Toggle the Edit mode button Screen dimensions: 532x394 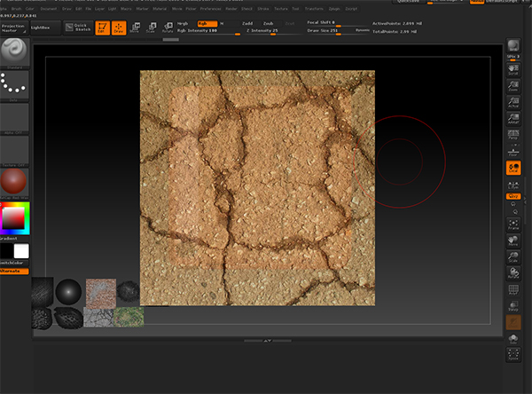point(102,27)
